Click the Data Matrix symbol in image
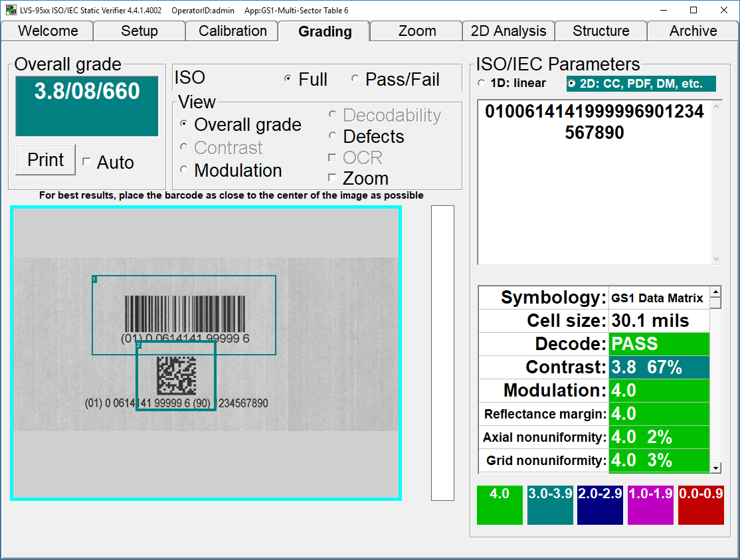The width and height of the screenshot is (740, 560). [x=177, y=375]
